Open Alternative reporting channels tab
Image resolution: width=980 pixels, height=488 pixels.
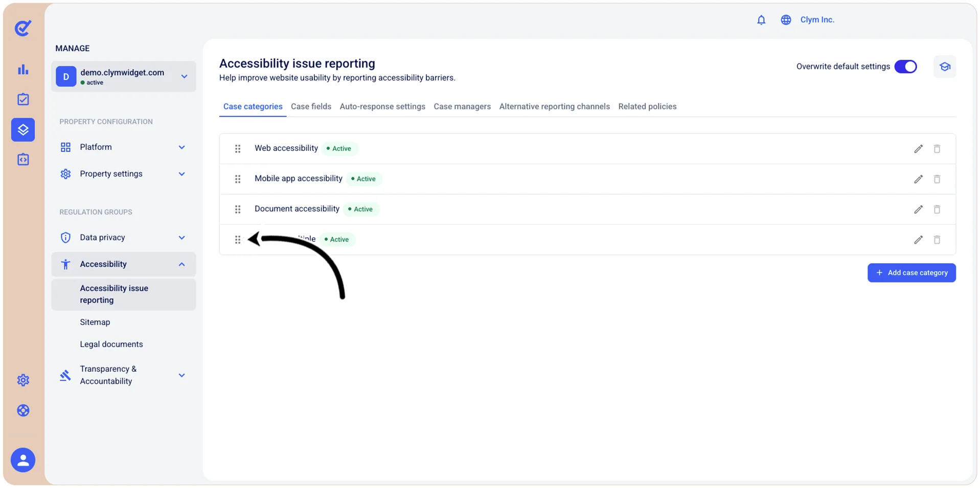[554, 106]
